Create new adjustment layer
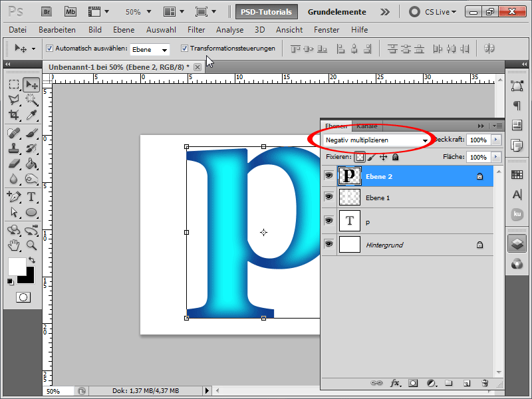The width and height of the screenshot is (532, 399). point(432,384)
